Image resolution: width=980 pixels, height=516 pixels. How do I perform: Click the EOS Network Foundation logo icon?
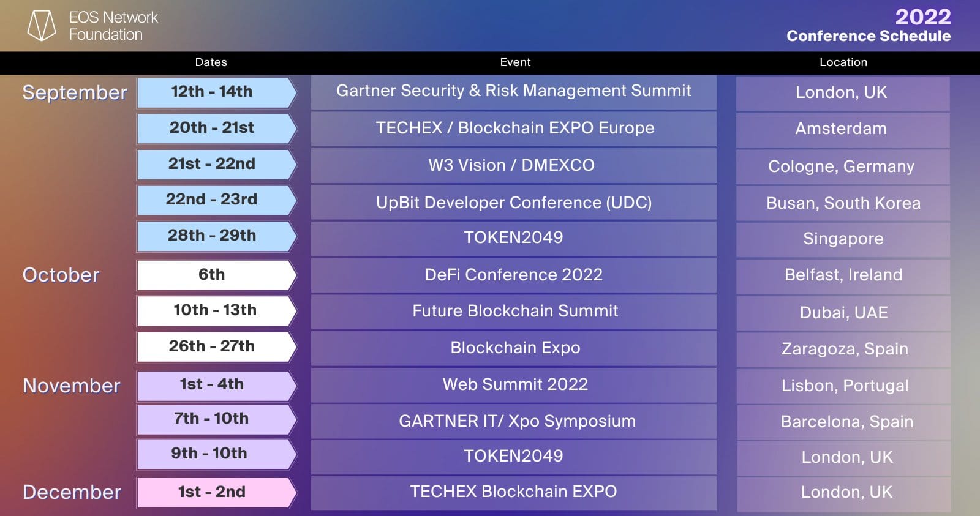point(42,26)
